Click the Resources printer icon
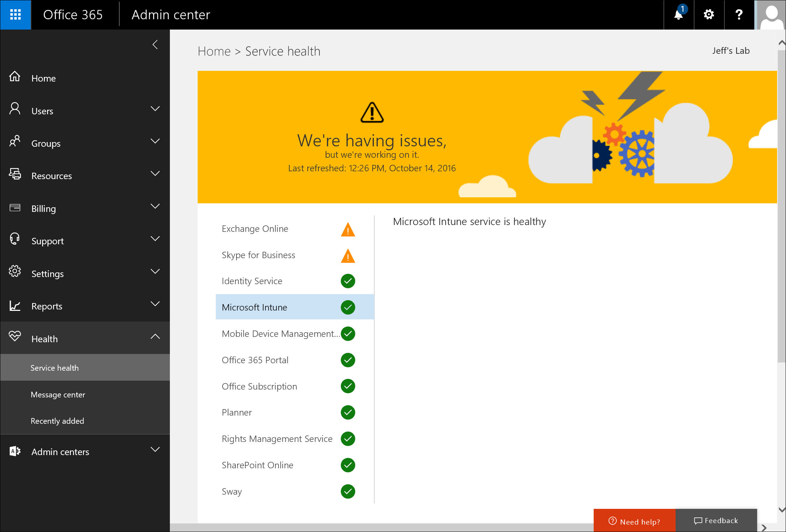Viewport: 786px width, 532px height. 15,174
